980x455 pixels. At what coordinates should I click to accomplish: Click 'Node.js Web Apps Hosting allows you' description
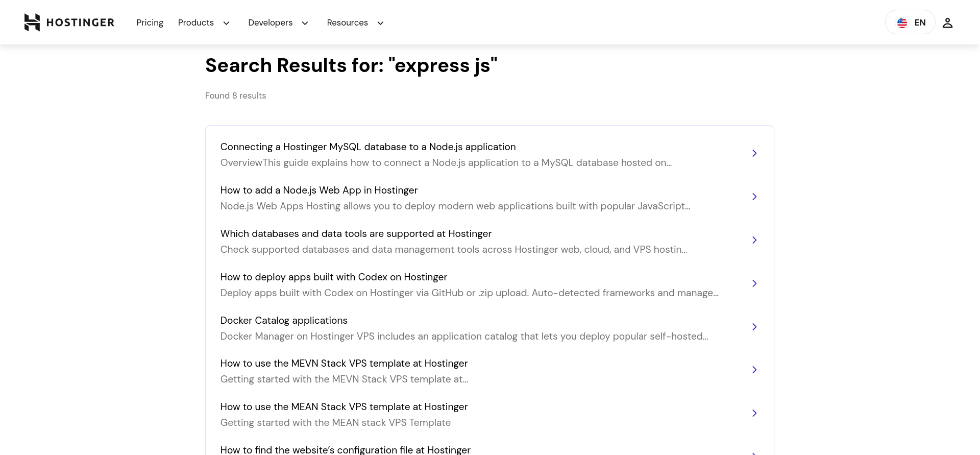point(455,206)
